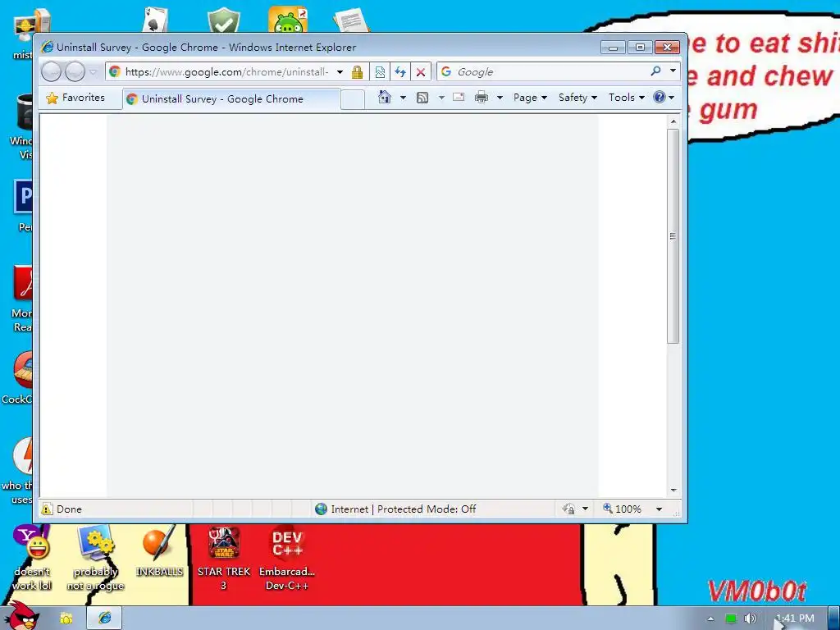Screen dimensions: 840x630
Task: Click the Internet Explorer taskbar button
Action: click(x=104, y=619)
